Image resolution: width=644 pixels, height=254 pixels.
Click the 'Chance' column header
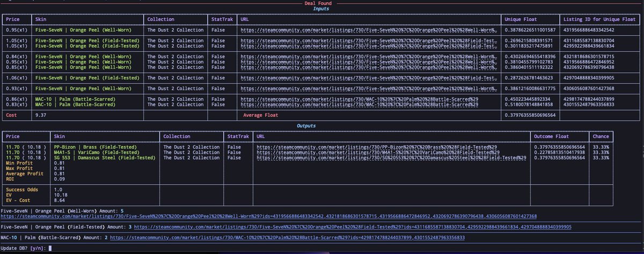point(602,136)
